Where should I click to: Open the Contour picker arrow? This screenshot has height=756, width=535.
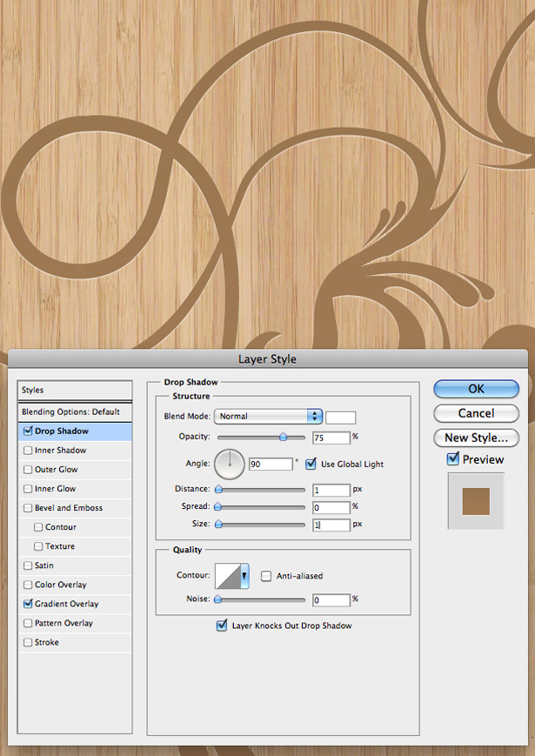coord(244,576)
